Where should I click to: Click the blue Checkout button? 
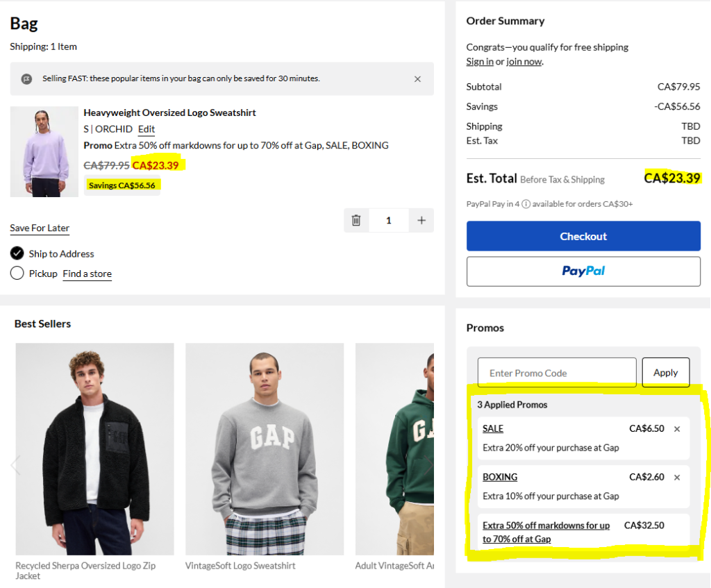583,236
